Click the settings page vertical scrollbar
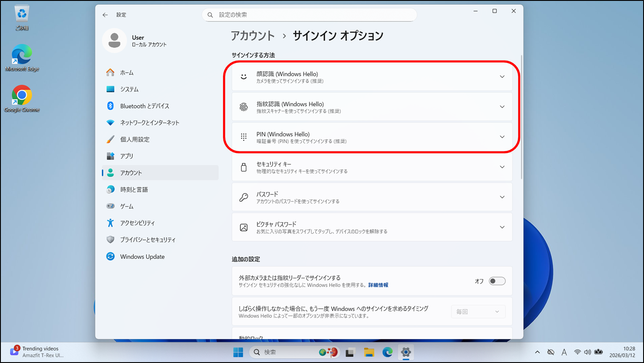This screenshot has height=363, width=644. coord(521,117)
